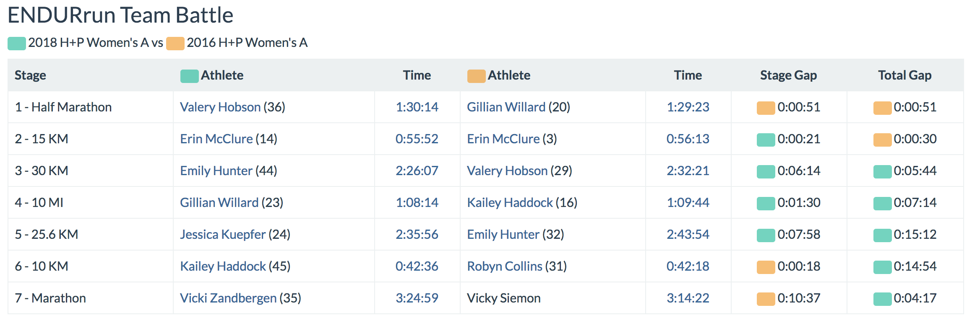Open Valery Hobson (36) athlete link
This screenshot has width=980, height=331.
pyautogui.click(x=220, y=107)
